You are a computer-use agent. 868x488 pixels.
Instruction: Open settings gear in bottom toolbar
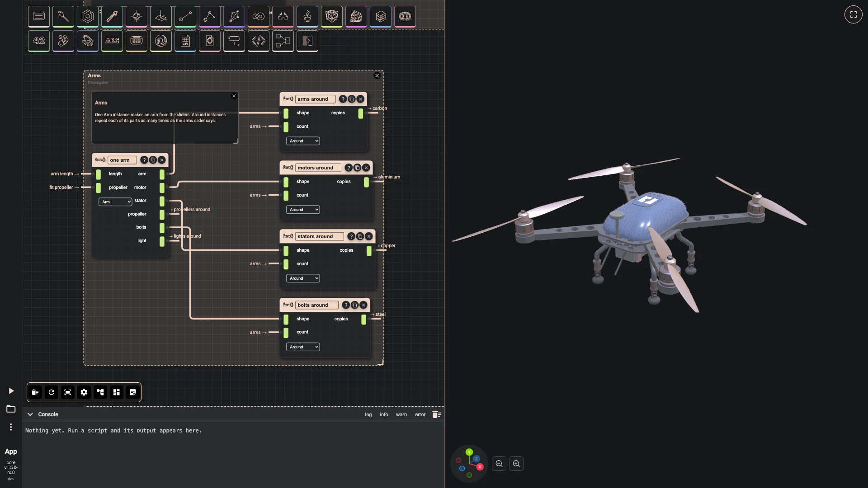coord(84,392)
